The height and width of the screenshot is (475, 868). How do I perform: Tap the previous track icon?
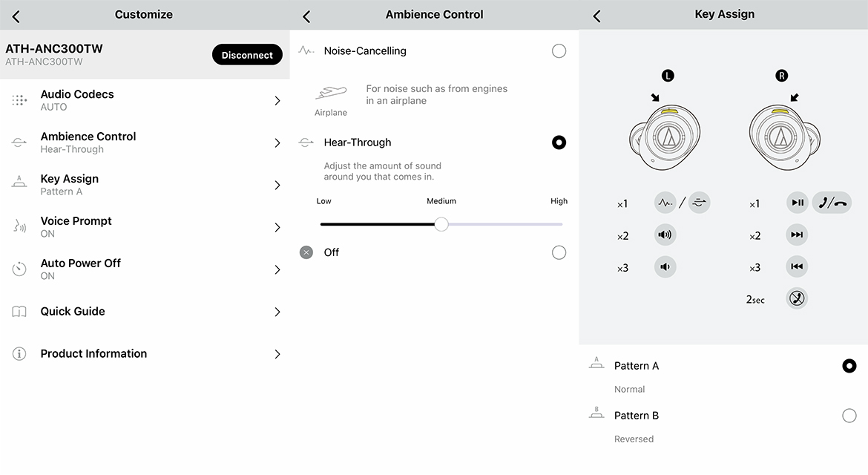pyautogui.click(x=797, y=267)
